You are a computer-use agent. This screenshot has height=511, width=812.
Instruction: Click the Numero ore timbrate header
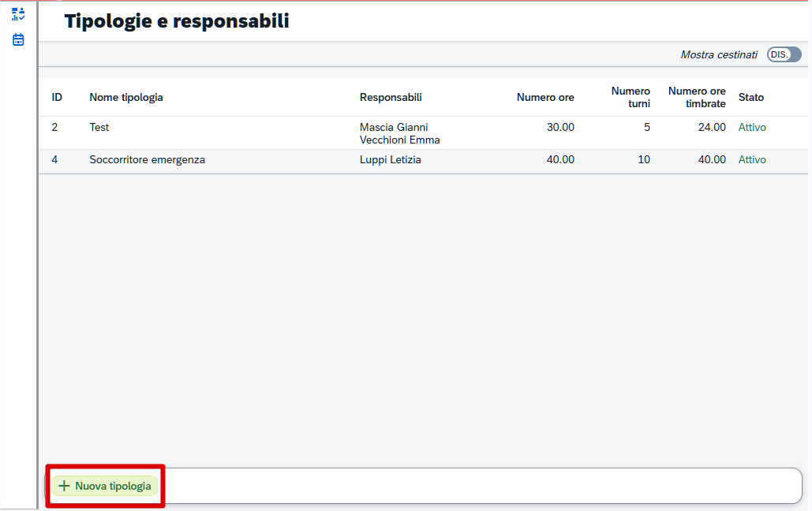(697, 98)
